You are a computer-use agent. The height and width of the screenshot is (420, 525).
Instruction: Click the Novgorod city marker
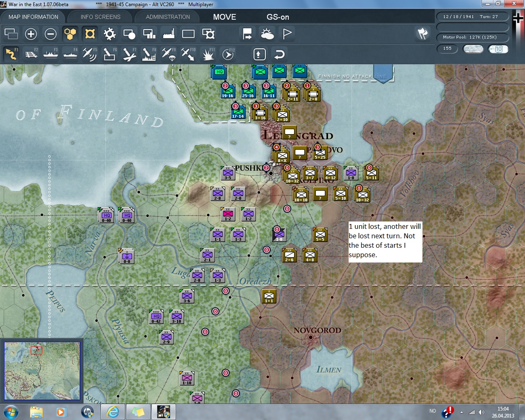pyautogui.click(x=310, y=338)
